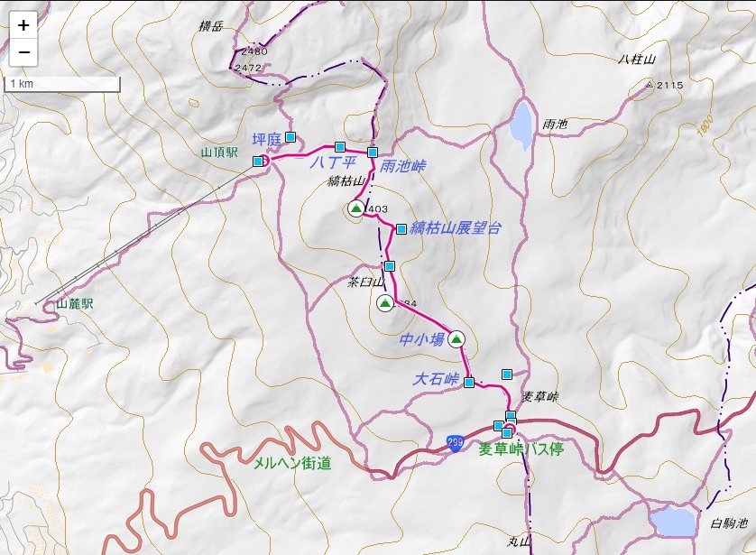Select the 縞枯山 summit triangle marker
Screen dimensions: 756x555
coord(356,208)
